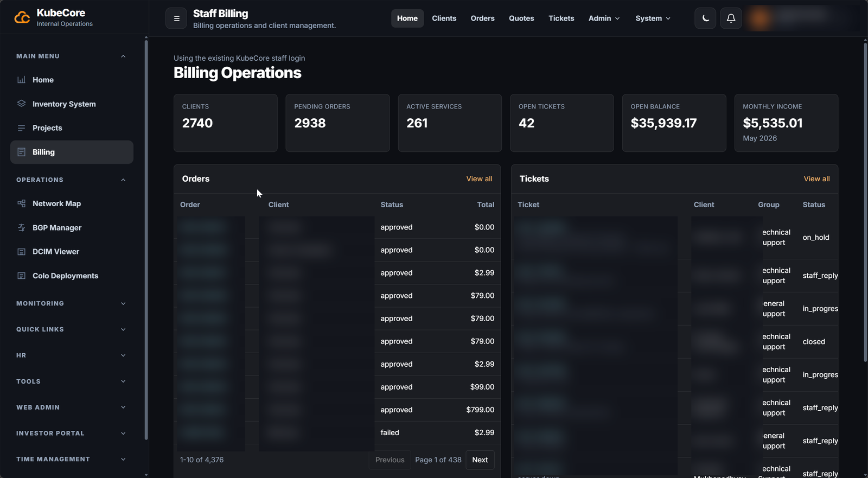Click the Home chart icon in sidebar
This screenshot has height=478, width=868.
click(22, 80)
